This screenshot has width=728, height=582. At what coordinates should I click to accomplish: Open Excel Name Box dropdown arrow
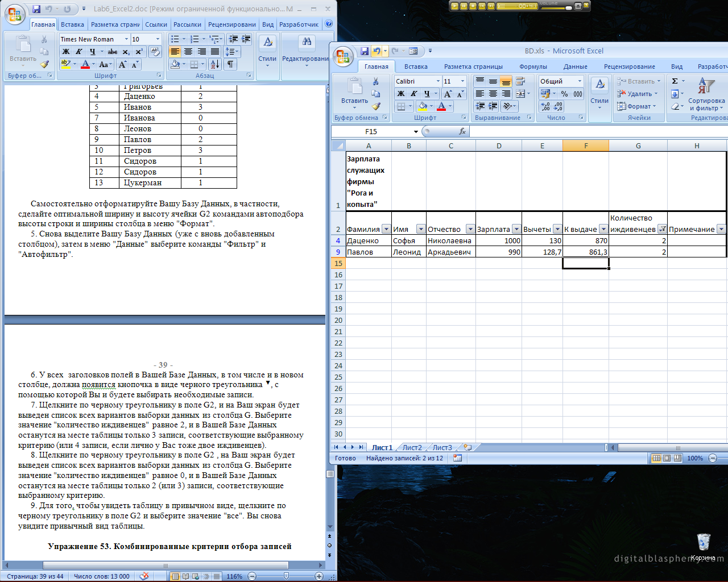coord(416,131)
